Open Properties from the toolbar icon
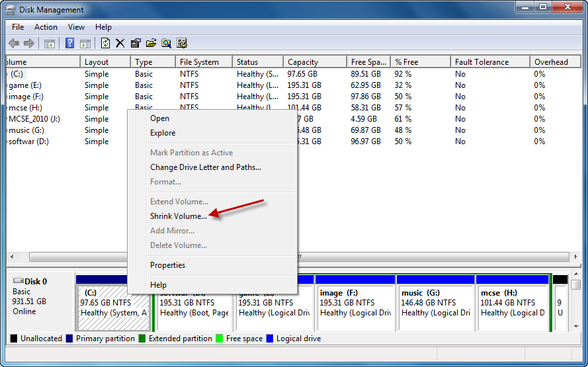 point(136,44)
